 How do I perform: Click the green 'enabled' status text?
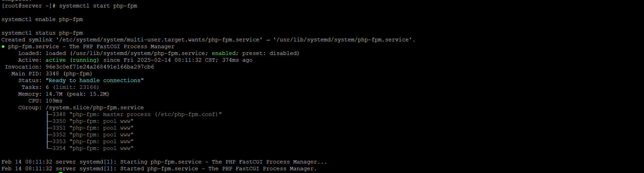[224, 53]
